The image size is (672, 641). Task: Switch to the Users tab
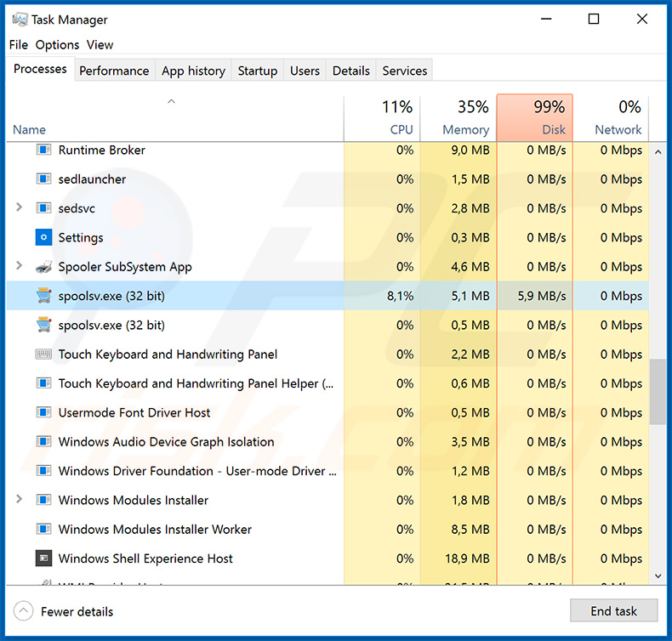305,71
